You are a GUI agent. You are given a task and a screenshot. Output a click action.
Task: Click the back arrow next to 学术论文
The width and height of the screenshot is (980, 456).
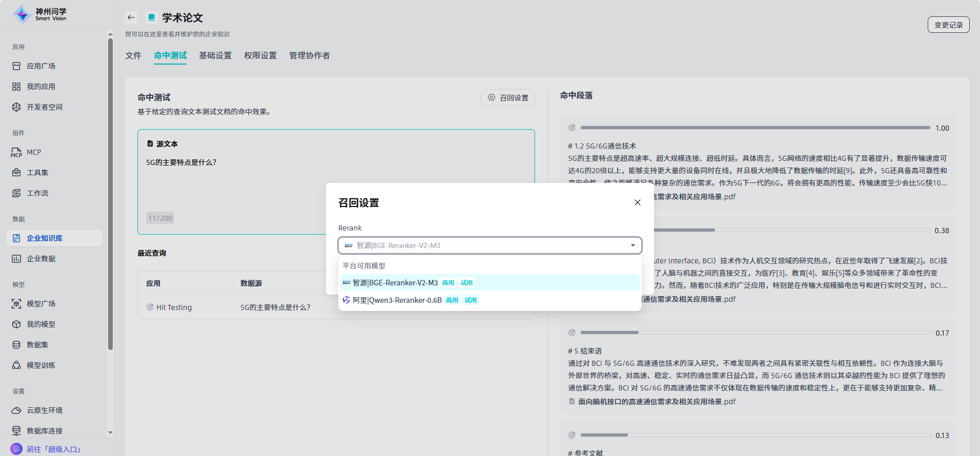click(x=131, y=17)
